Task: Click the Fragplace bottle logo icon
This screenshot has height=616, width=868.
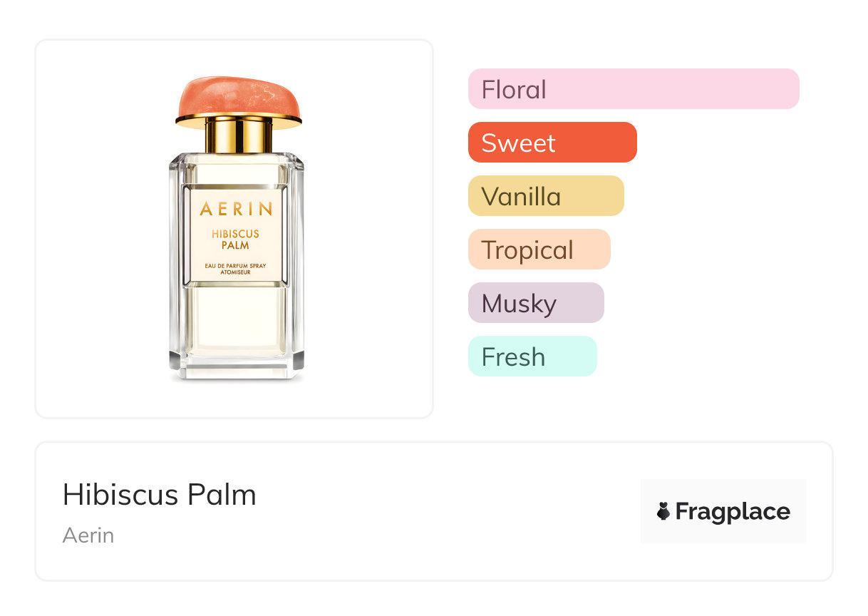Action: coord(663,511)
